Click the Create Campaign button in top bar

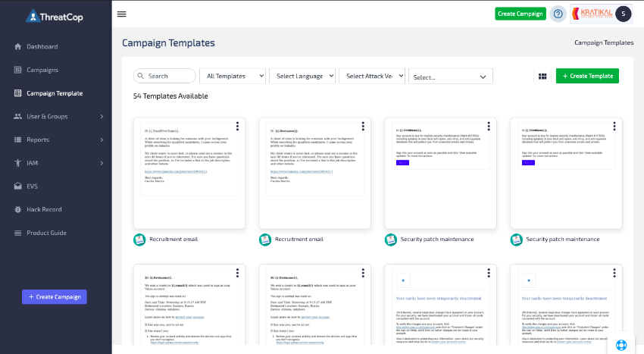(520, 14)
